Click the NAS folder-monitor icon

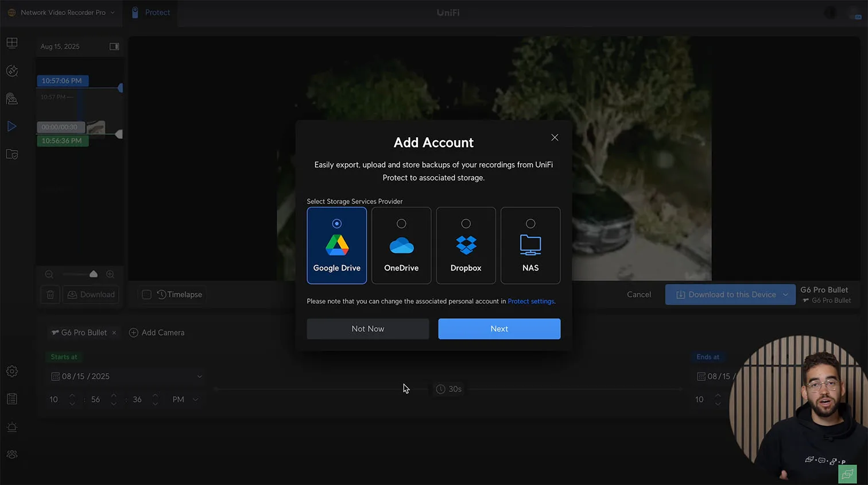click(530, 245)
